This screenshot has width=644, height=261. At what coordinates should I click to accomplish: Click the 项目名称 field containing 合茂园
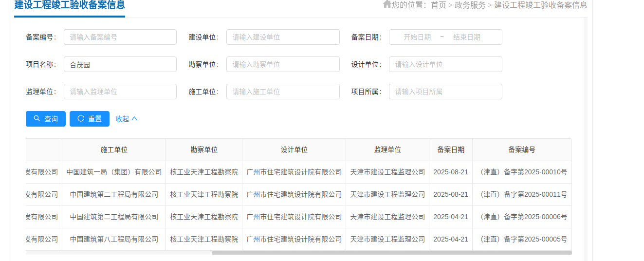pyautogui.click(x=120, y=64)
